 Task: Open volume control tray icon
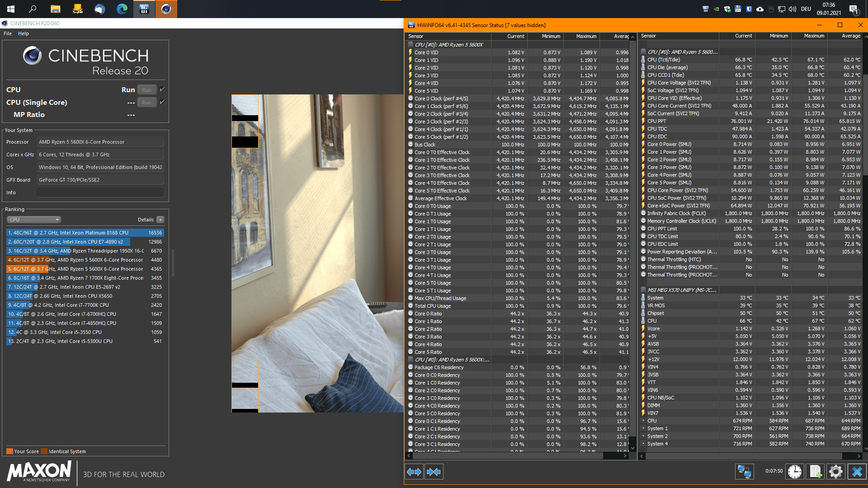click(x=793, y=9)
